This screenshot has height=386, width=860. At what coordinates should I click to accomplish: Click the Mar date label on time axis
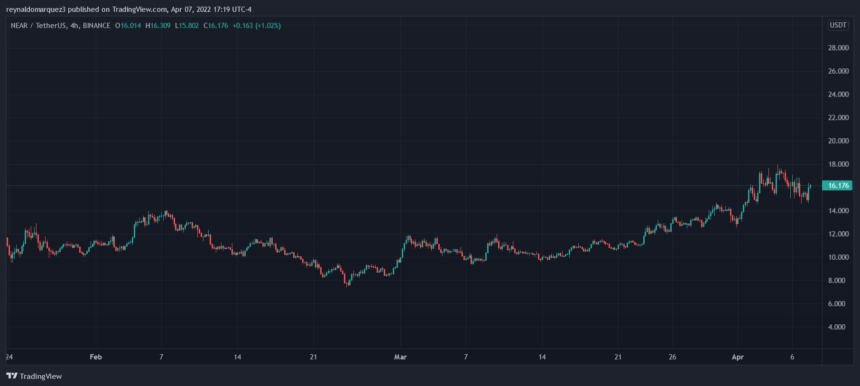(x=401, y=357)
